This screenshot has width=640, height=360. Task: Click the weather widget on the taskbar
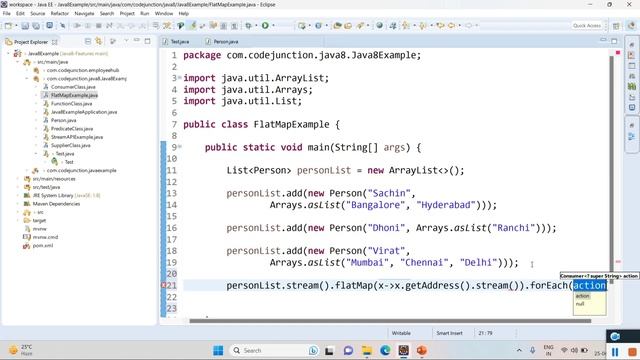click(x=20, y=350)
